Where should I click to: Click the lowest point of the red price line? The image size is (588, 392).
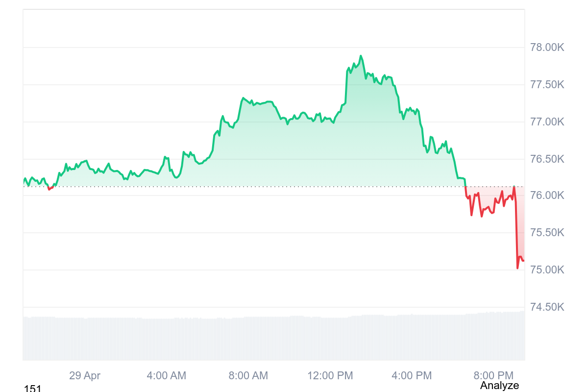point(517,268)
